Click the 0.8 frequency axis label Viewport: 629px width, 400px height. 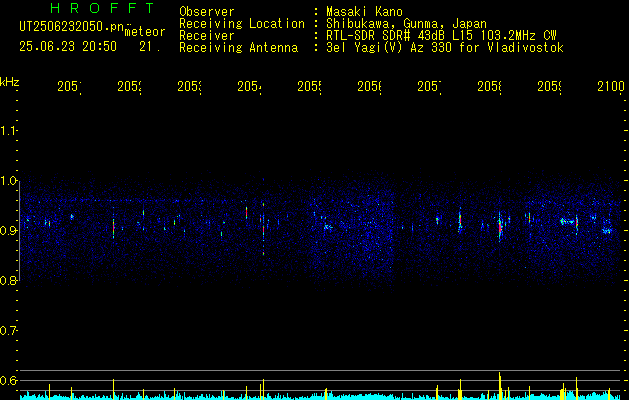(x=8, y=281)
